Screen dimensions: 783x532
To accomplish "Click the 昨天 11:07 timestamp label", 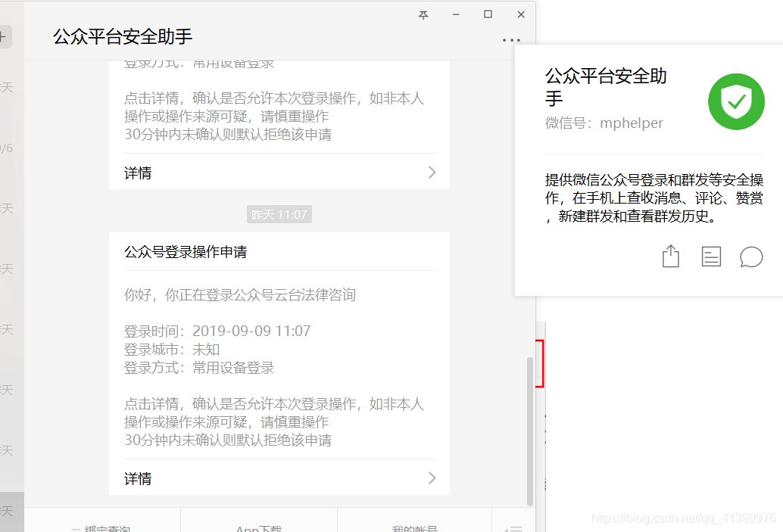I will coord(279,214).
